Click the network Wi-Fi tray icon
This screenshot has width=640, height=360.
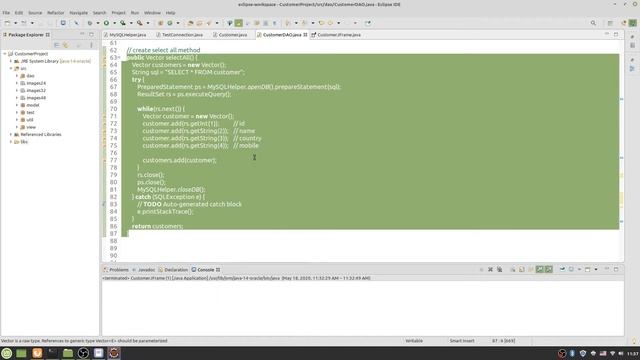[612, 353]
